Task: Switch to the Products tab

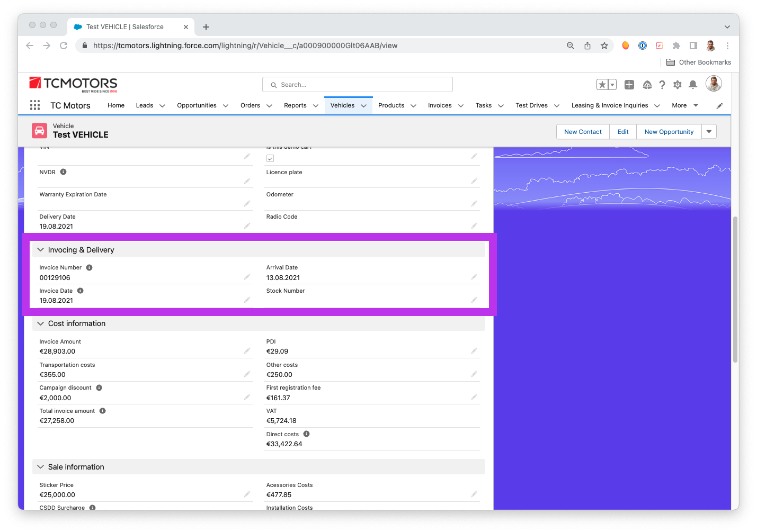Action: (391, 105)
